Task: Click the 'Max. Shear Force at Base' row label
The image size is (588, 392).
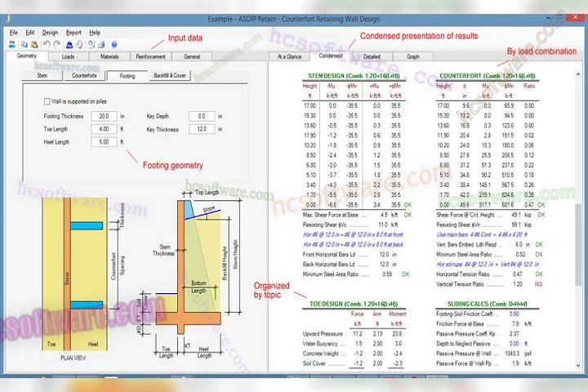Action: (331, 215)
